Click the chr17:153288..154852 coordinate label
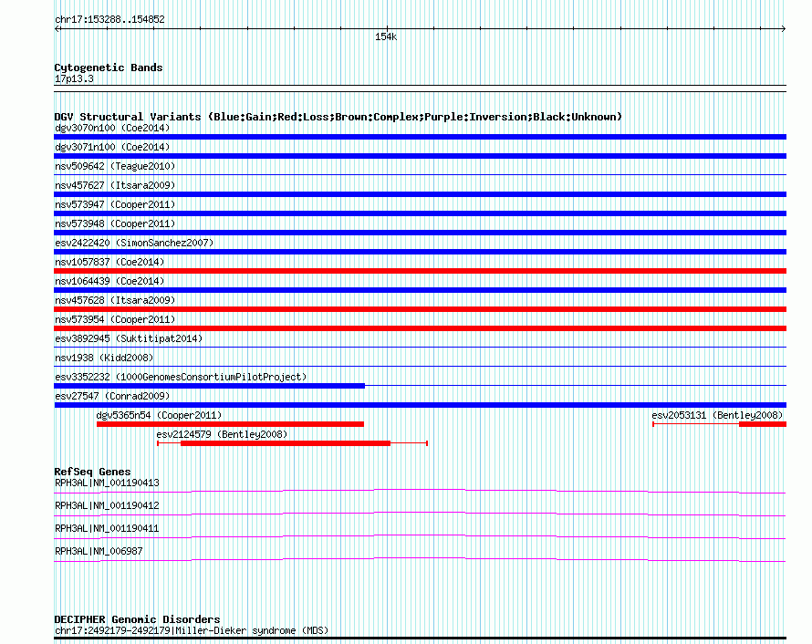This screenshot has height=644, width=812. tap(109, 19)
